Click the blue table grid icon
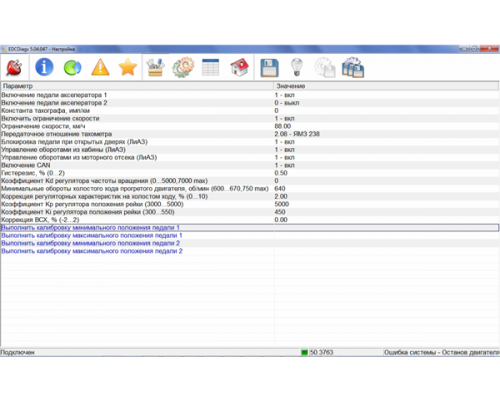 click(211, 67)
